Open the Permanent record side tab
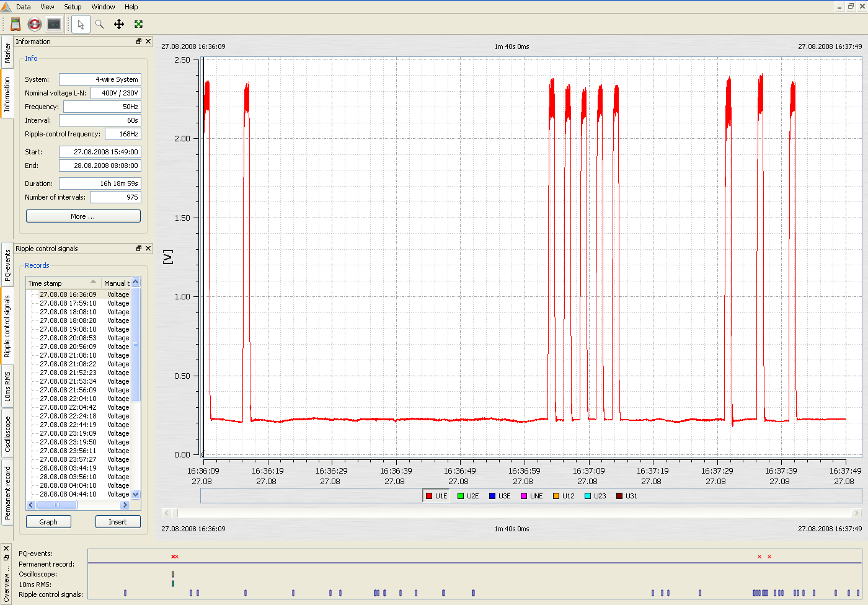The width and height of the screenshot is (868, 605). [7, 493]
